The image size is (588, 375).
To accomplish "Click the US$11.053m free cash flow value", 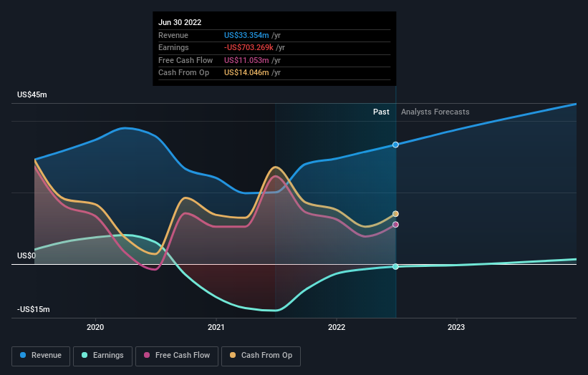I will tap(246, 60).
